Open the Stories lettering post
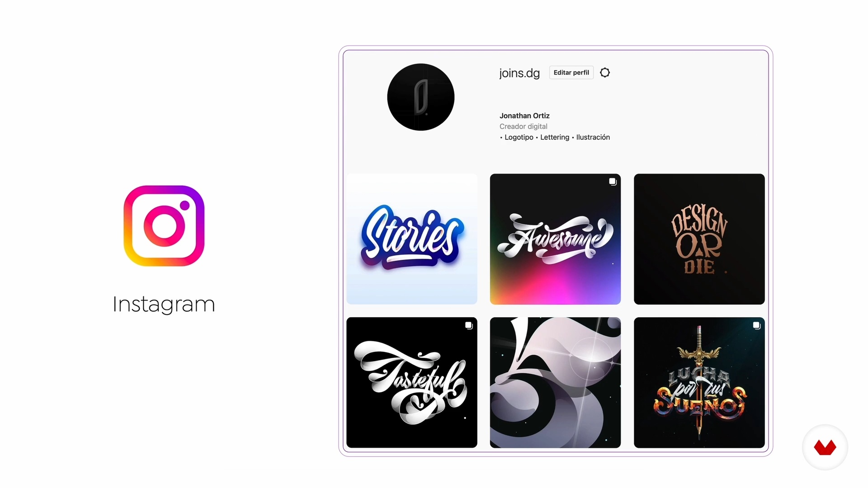 (x=412, y=239)
